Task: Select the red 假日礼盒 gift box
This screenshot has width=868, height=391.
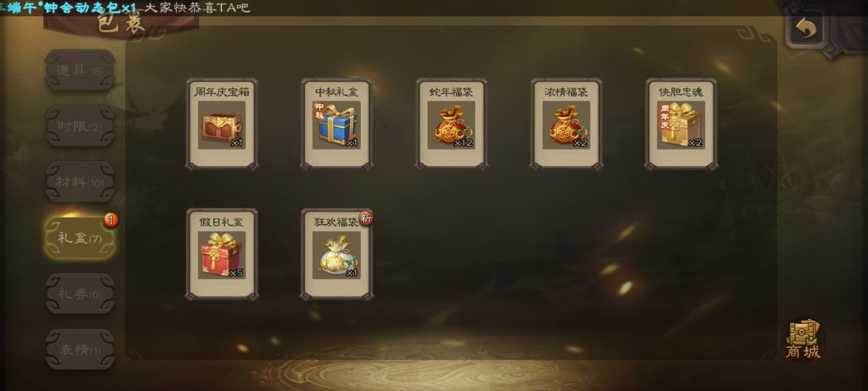Action: click(x=222, y=254)
